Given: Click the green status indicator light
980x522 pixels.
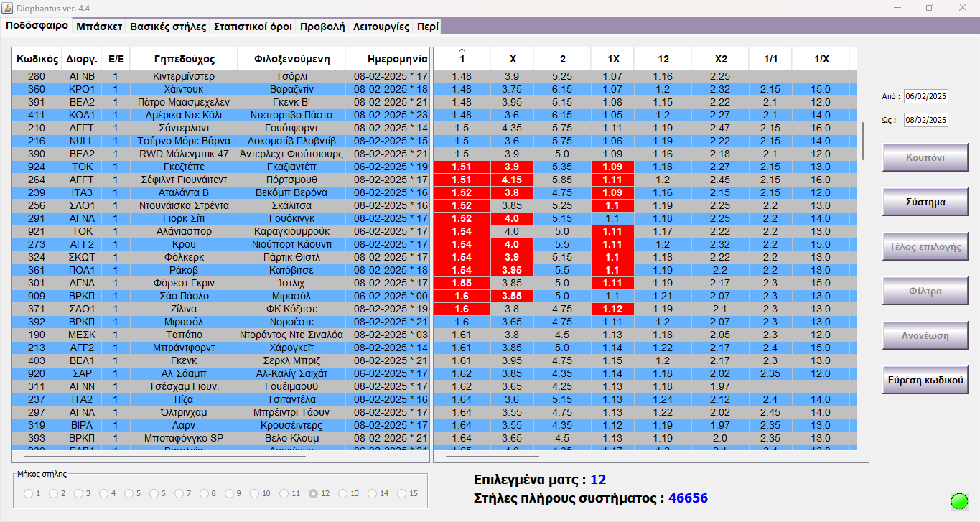Looking at the screenshot, I should click(959, 501).
